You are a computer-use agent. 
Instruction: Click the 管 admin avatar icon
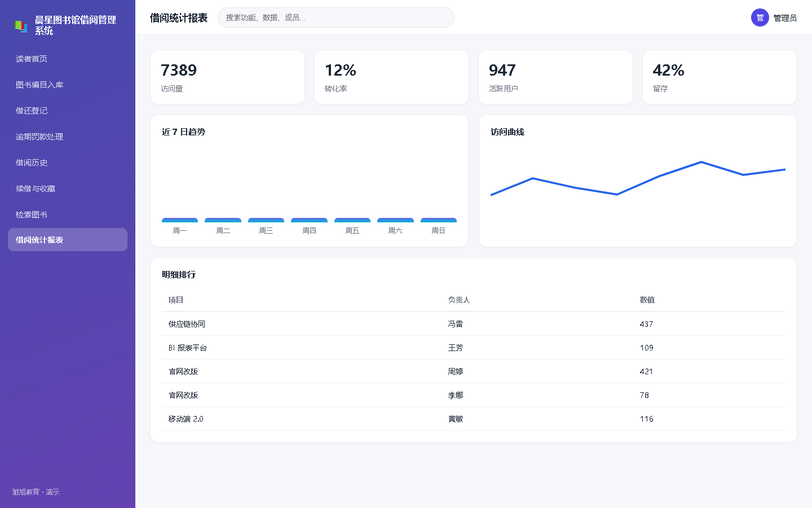760,17
